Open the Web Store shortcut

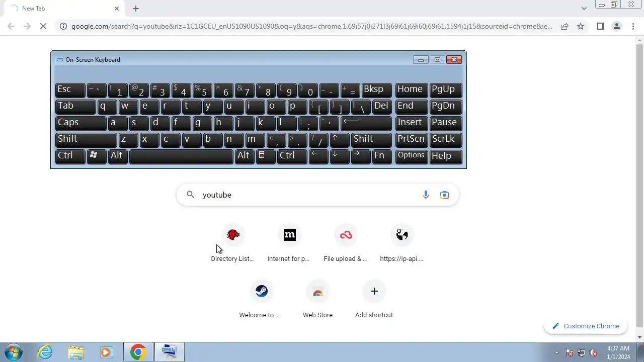pos(317,300)
